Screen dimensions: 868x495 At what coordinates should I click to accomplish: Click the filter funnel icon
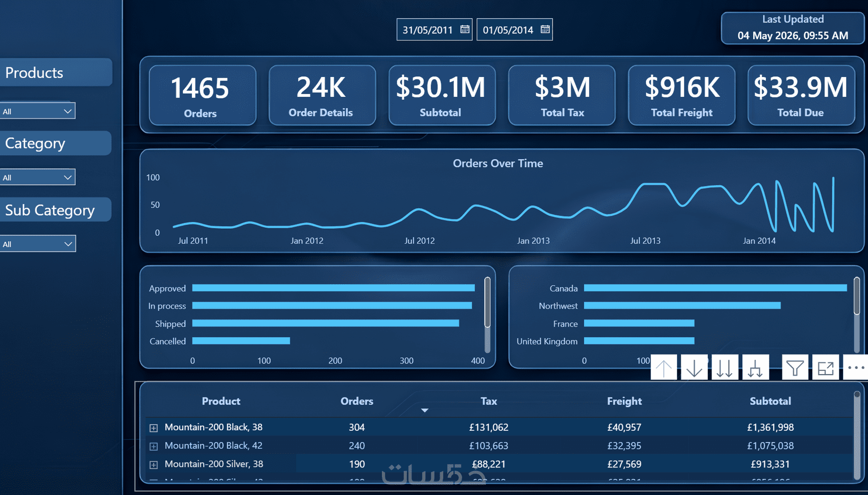coord(795,367)
